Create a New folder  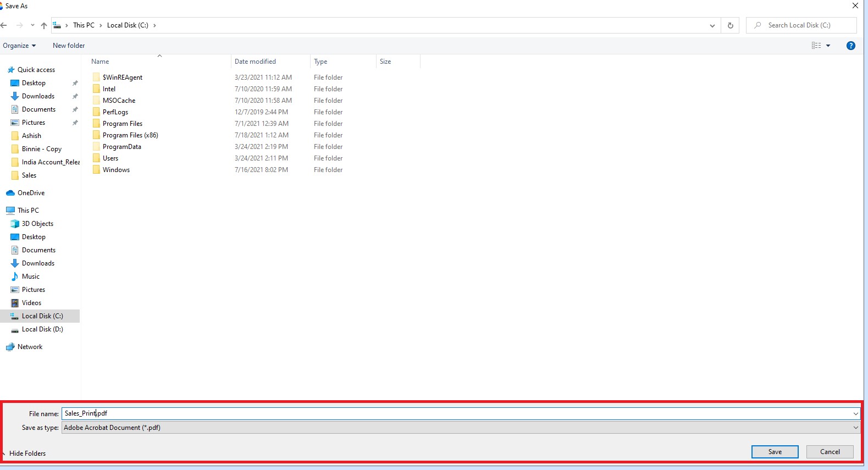coord(69,46)
